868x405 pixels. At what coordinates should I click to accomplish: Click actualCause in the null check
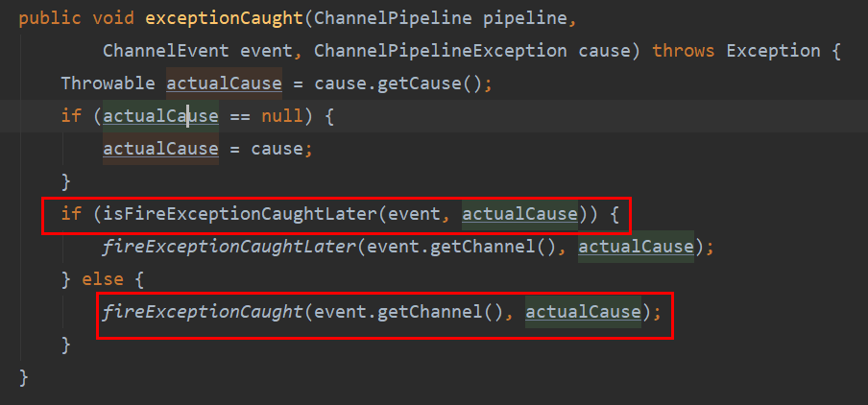click(x=160, y=116)
